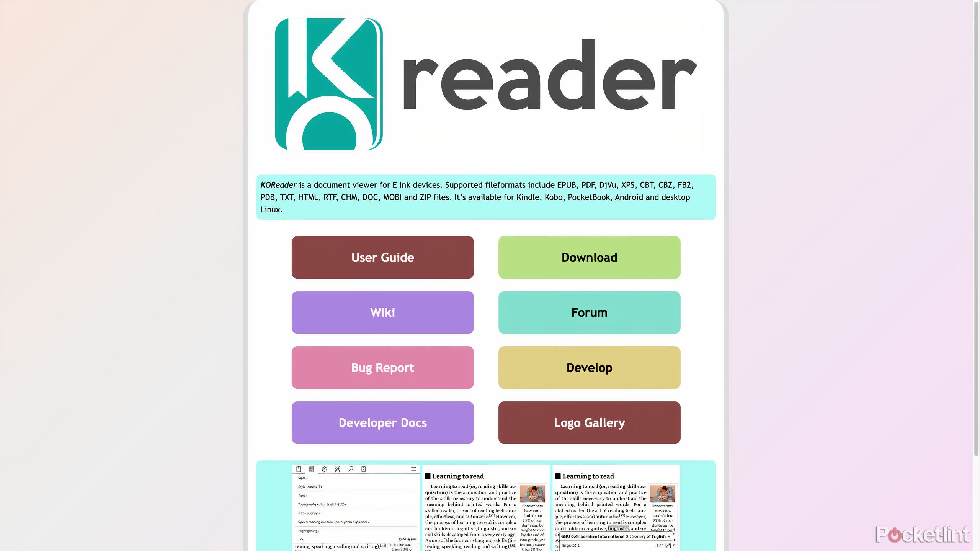
Task: Open the Developer Docs page
Action: [x=382, y=422]
